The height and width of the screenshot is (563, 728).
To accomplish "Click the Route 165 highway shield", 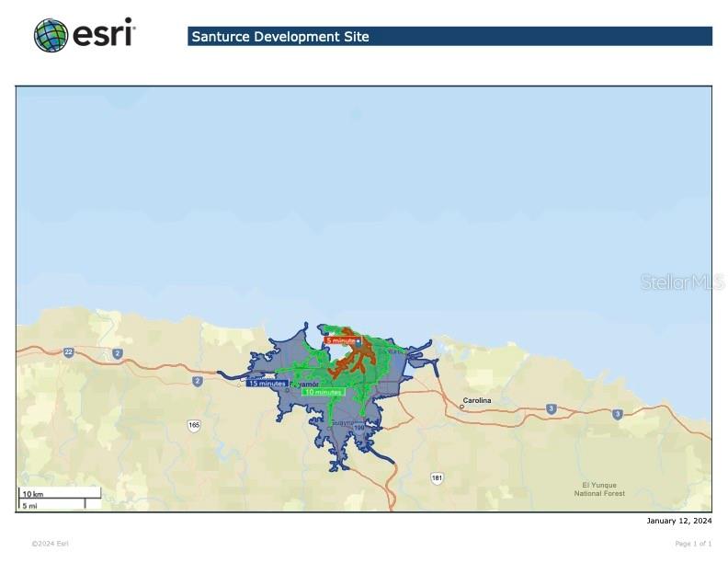I will (x=194, y=425).
